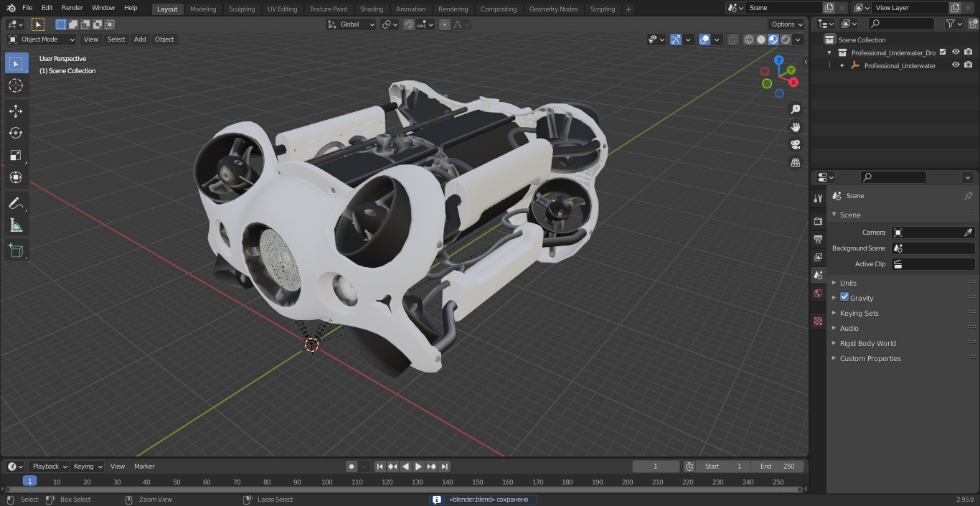This screenshot has width=980, height=506.
Task: Expand the Professional_Underwater object in outliner
Action: (842, 65)
